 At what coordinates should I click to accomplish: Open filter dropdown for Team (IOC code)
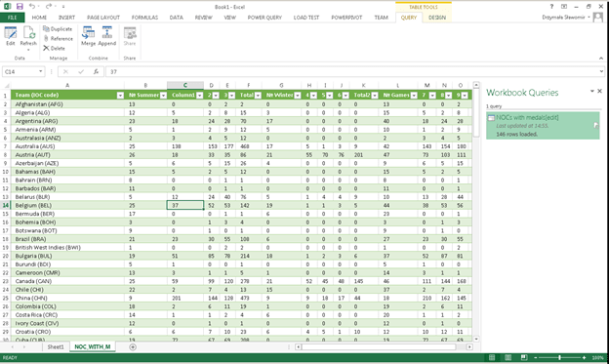tap(120, 96)
